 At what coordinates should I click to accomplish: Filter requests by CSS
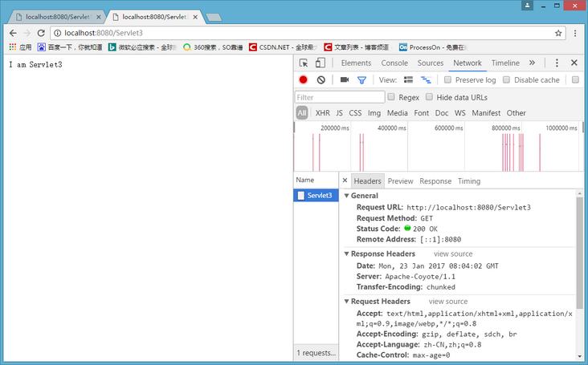[x=355, y=113]
